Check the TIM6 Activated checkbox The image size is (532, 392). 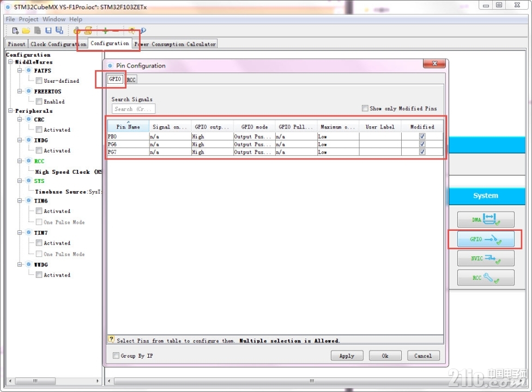[39, 211]
